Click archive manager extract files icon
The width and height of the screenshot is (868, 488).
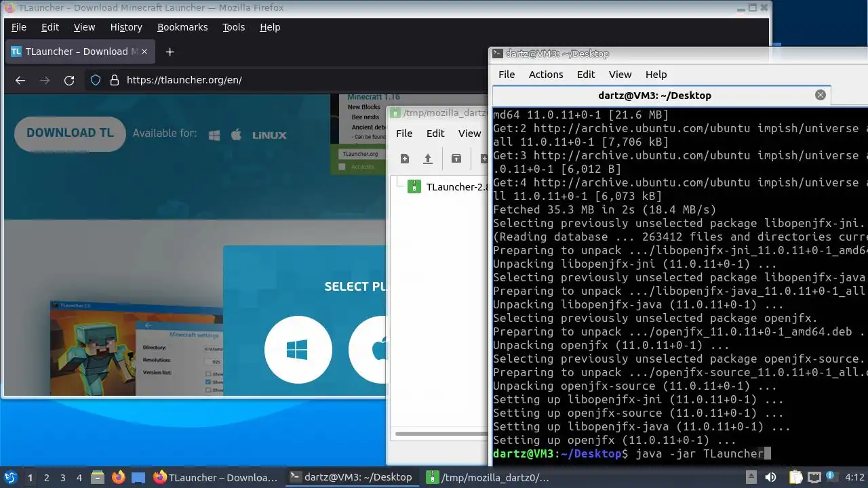pos(456,159)
